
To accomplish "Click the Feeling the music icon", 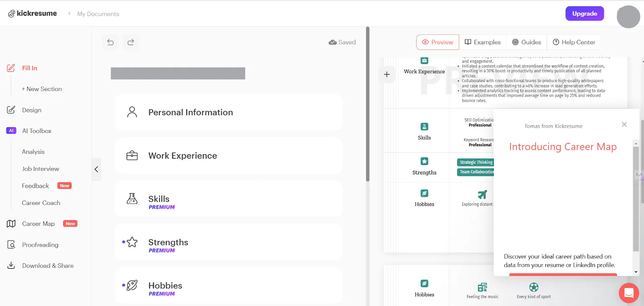I will (x=482, y=287).
